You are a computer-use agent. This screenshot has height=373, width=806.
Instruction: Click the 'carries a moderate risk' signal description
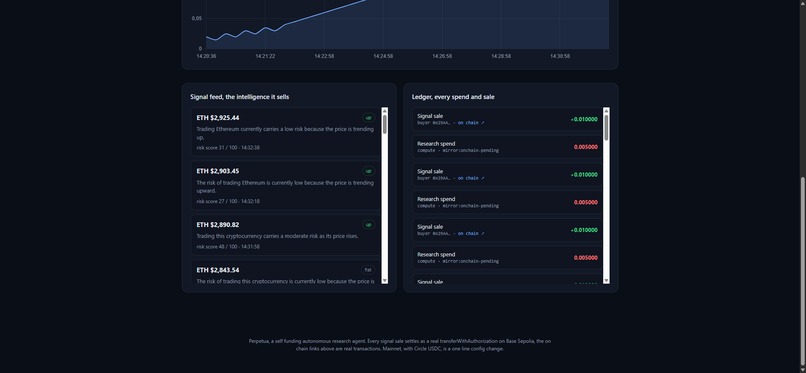277,236
